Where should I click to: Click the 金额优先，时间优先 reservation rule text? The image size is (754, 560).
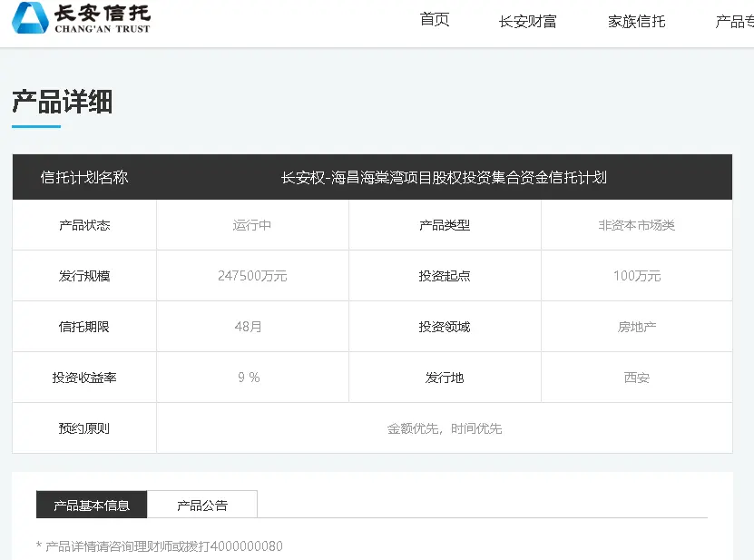pos(444,428)
